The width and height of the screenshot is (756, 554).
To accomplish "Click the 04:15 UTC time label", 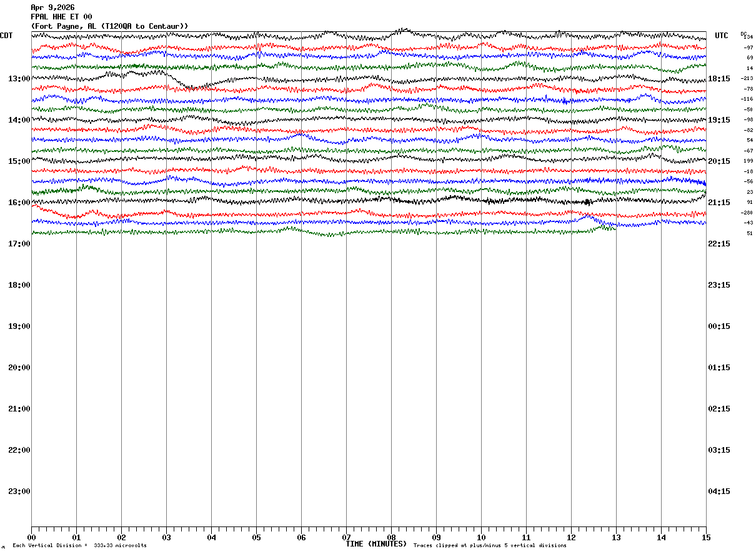I will (x=719, y=491).
